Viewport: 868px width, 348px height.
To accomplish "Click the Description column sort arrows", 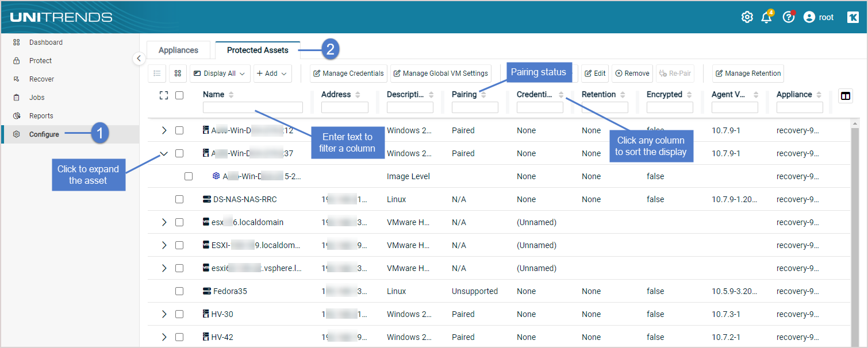I will click(432, 95).
